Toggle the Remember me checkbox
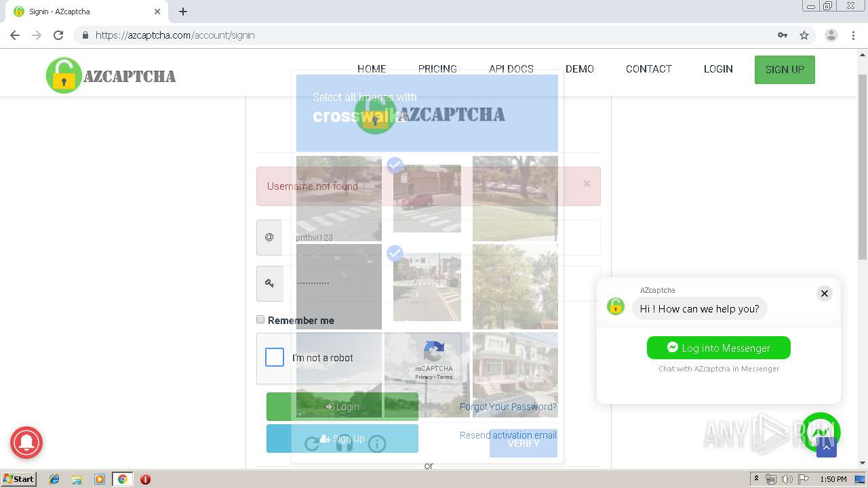The height and width of the screenshot is (488, 868). (x=260, y=319)
